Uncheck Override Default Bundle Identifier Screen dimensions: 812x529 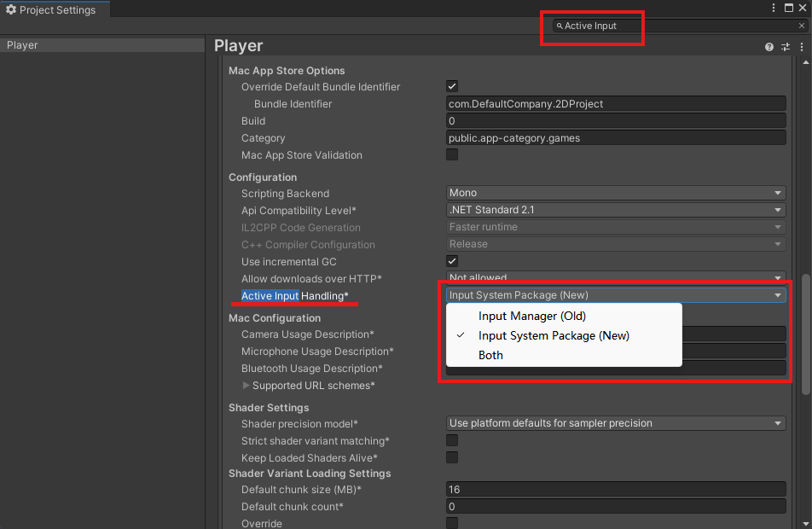click(x=451, y=86)
